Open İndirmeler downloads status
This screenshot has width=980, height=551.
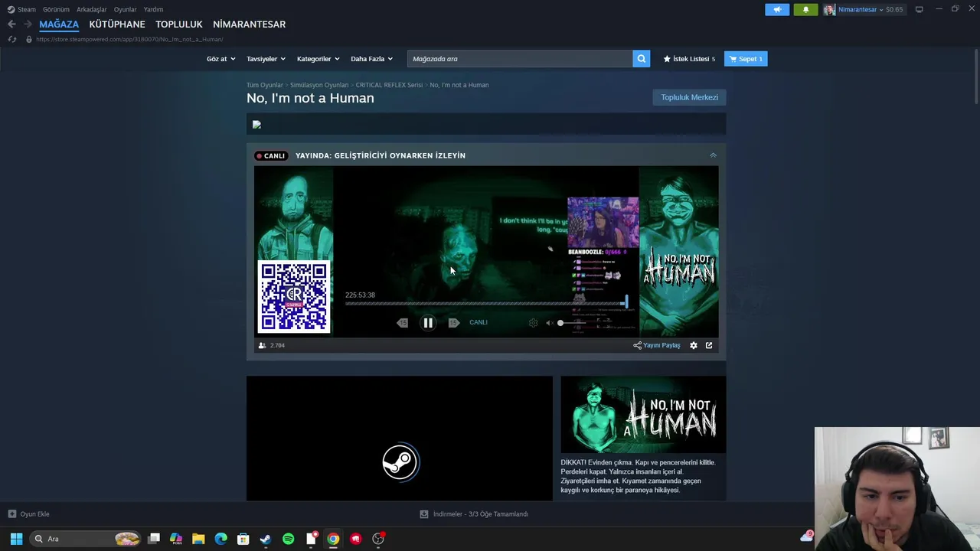tap(475, 514)
